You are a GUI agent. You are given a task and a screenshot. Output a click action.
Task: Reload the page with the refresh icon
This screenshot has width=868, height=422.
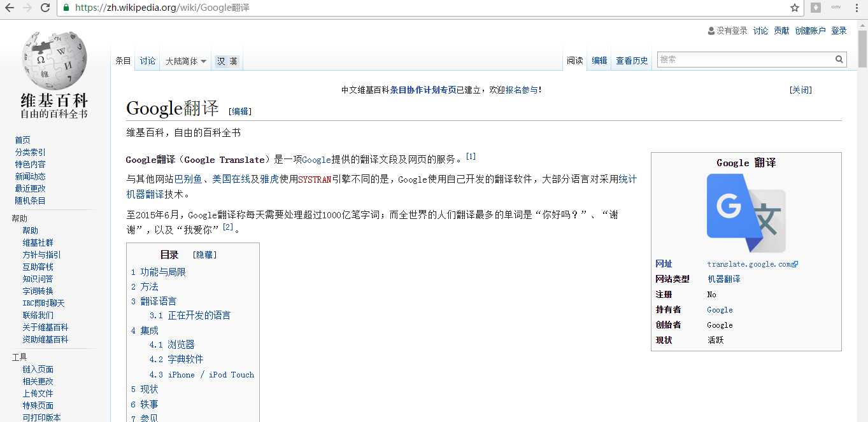(45, 8)
